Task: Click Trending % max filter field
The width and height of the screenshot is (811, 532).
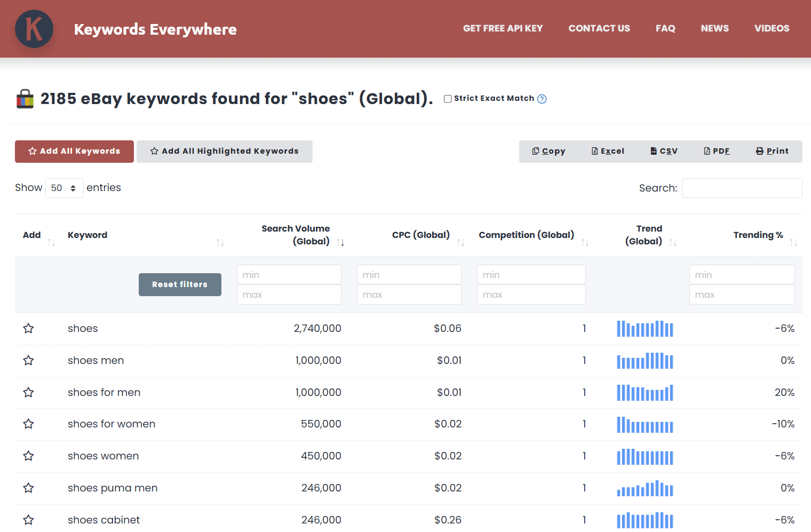Action: (x=742, y=295)
